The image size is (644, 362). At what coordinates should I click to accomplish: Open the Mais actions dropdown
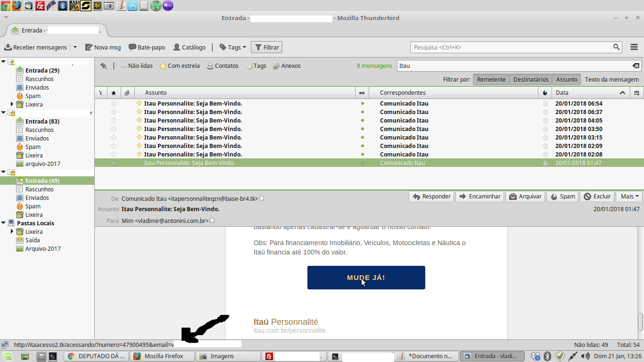coord(629,197)
